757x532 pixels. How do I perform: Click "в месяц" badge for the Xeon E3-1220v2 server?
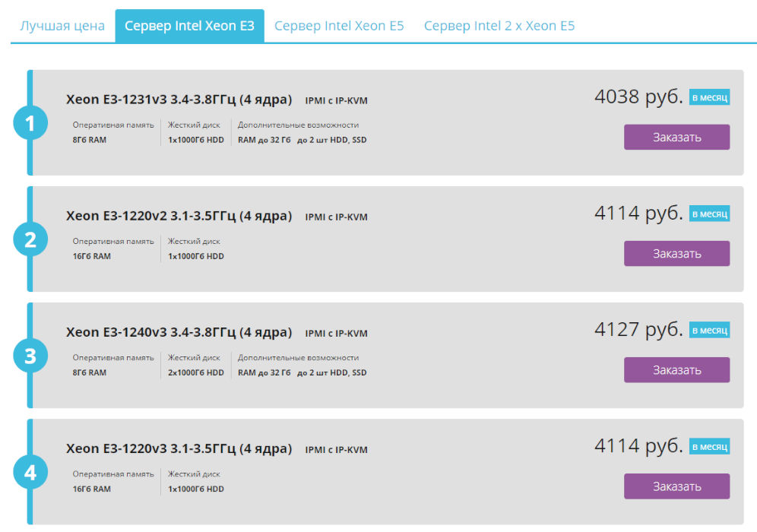click(709, 214)
